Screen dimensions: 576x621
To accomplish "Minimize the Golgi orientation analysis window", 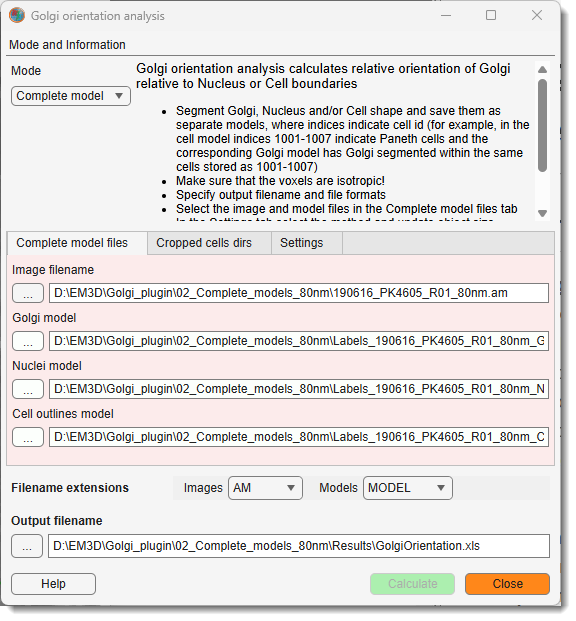I will coord(446,15).
